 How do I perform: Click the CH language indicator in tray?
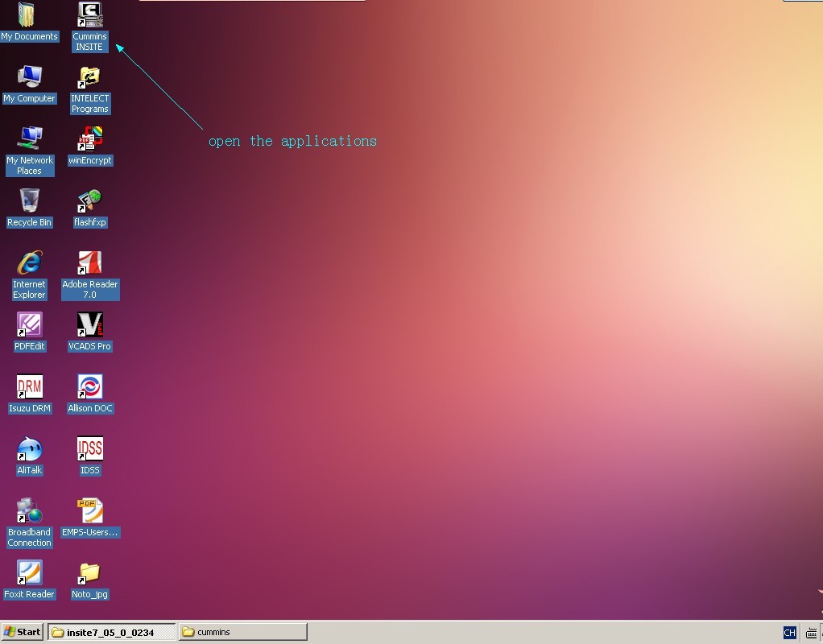(789, 633)
